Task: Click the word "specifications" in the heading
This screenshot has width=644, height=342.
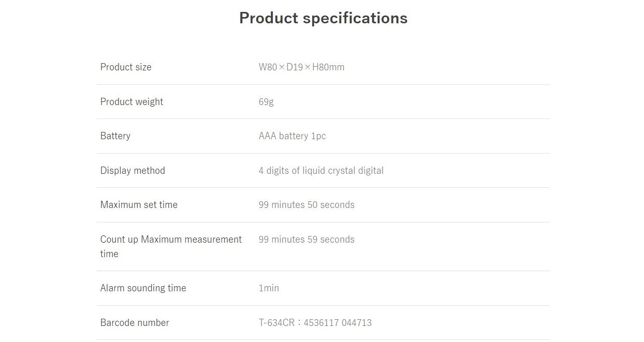Action: (x=355, y=18)
